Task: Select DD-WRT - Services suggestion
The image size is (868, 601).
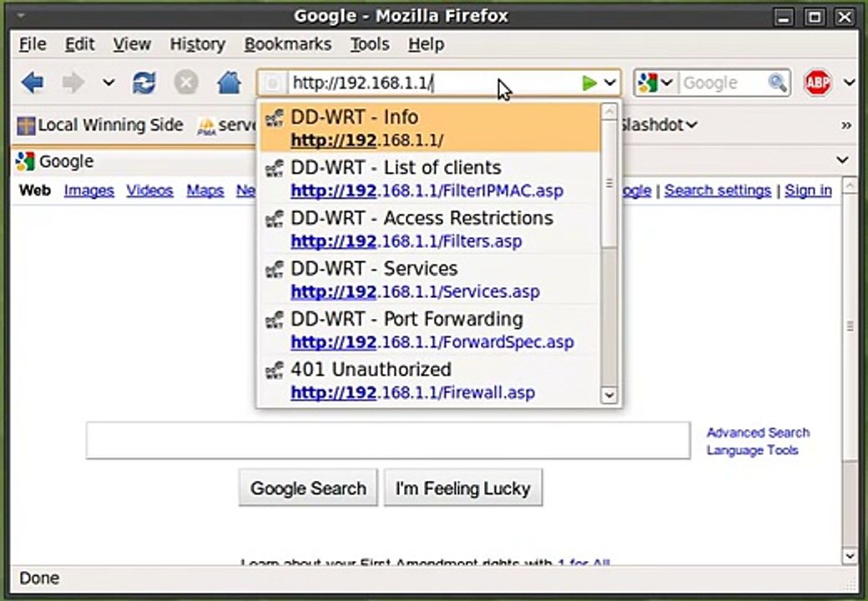Action: (430, 279)
